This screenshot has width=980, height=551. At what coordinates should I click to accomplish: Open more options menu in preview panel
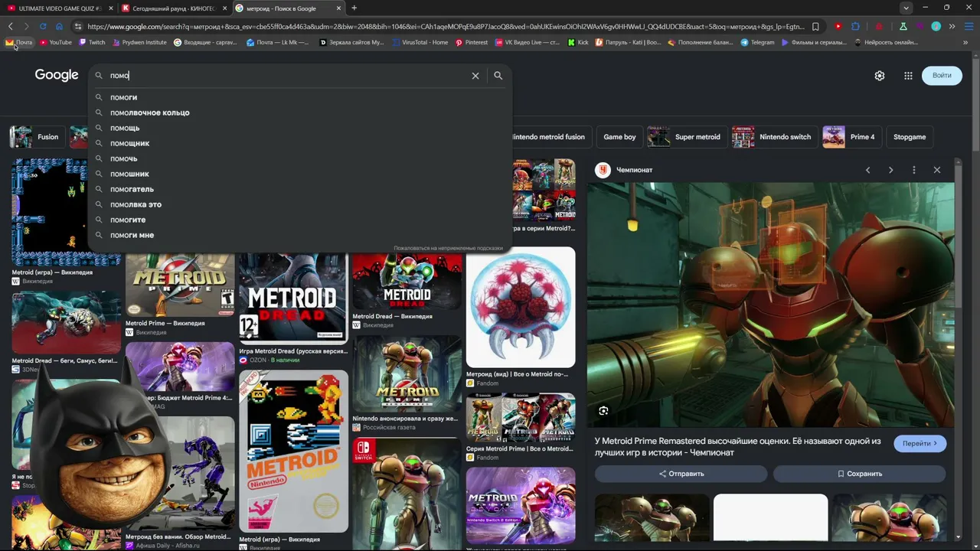pyautogui.click(x=913, y=170)
